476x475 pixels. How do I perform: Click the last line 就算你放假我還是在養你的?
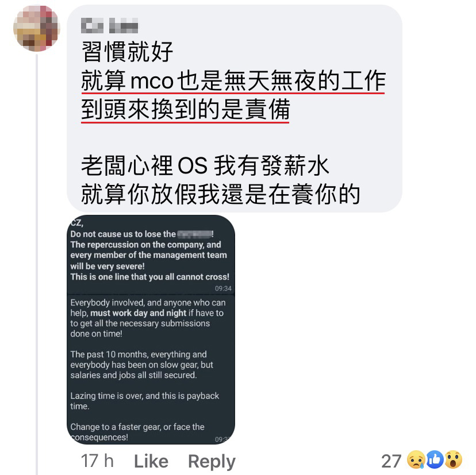pos(220,194)
